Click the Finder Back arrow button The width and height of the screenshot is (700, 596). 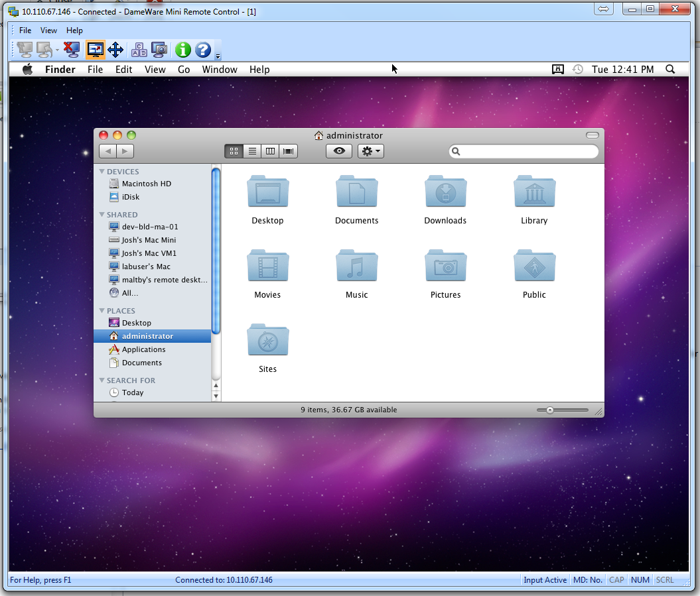(107, 151)
